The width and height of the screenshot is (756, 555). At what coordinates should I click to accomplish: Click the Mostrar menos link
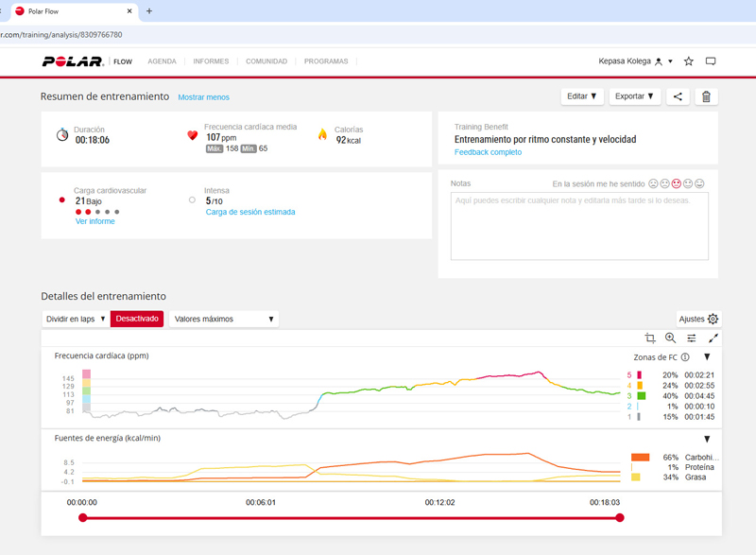(203, 97)
